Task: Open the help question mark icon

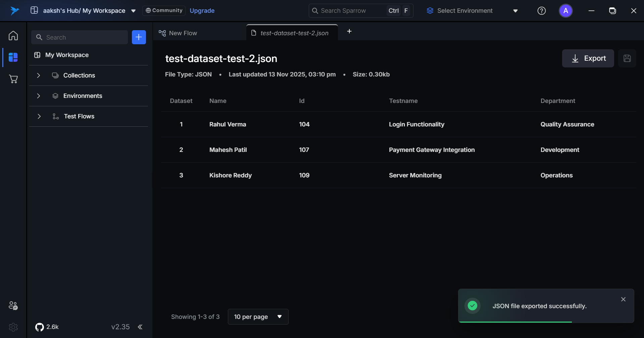Action: tap(541, 11)
